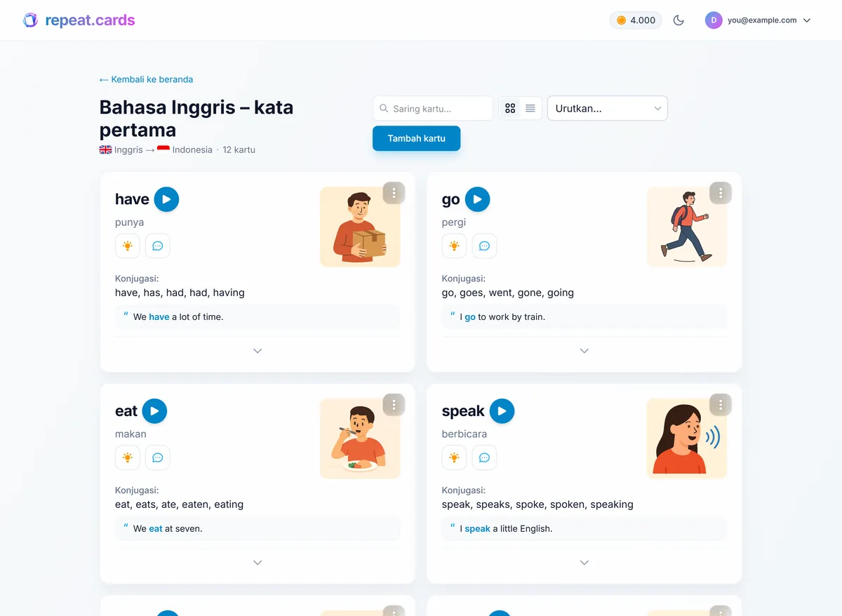The height and width of the screenshot is (616, 842).
Task: Switch to grid view
Action: [510, 108]
